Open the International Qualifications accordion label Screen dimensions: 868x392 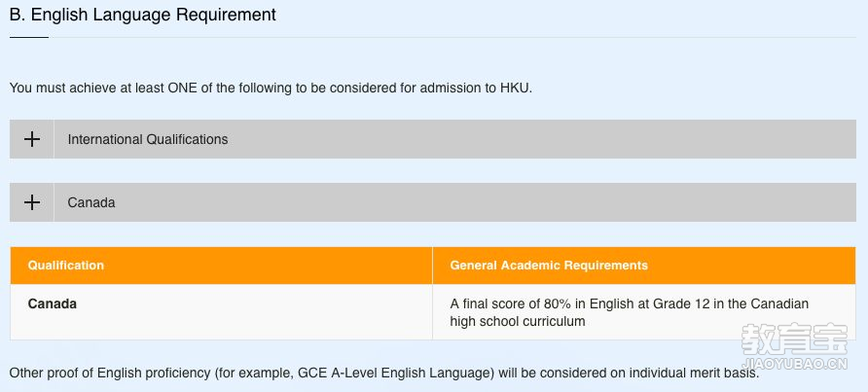coord(148,139)
